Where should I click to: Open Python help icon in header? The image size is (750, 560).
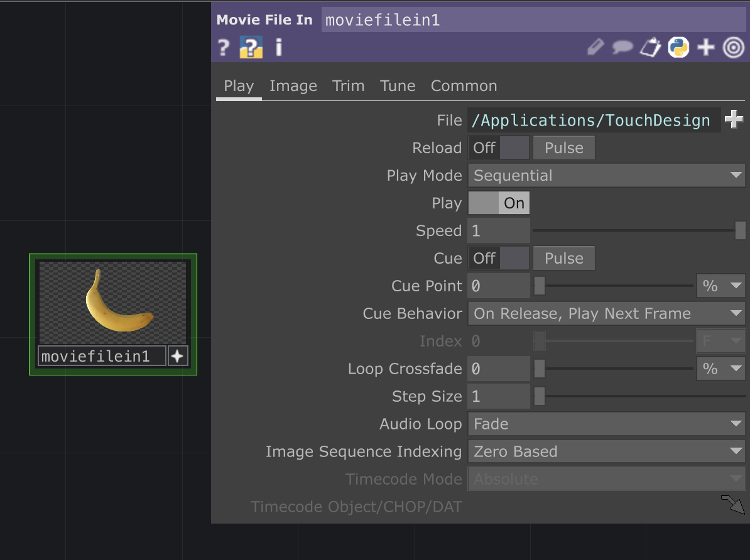tap(251, 48)
